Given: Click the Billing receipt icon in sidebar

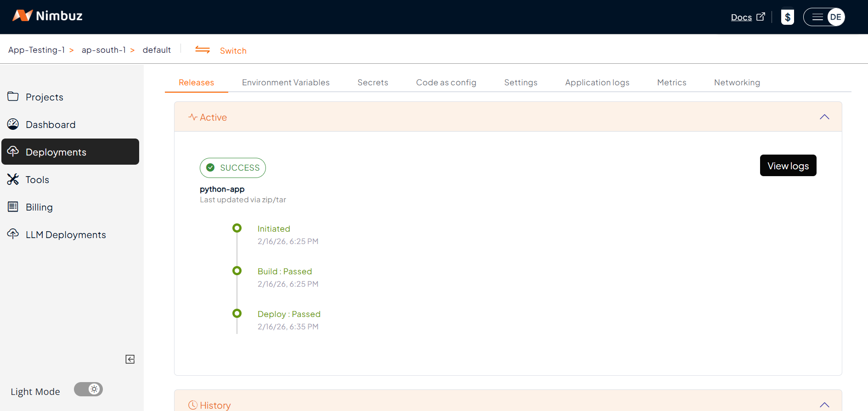Looking at the screenshot, I should (13, 207).
